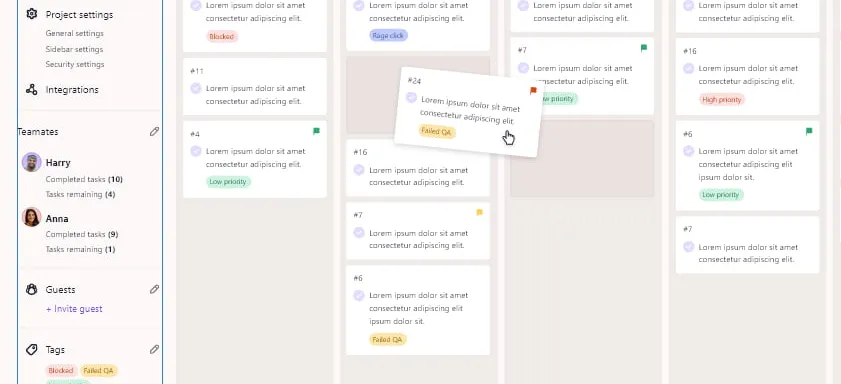Open card #11
The height and width of the screenshot is (384, 841).
pyautogui.click(x=255, y=86)
